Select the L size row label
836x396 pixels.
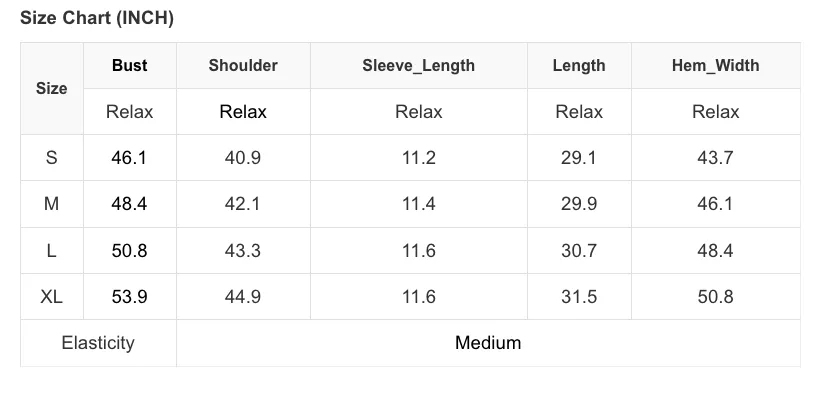pos(52,250)
